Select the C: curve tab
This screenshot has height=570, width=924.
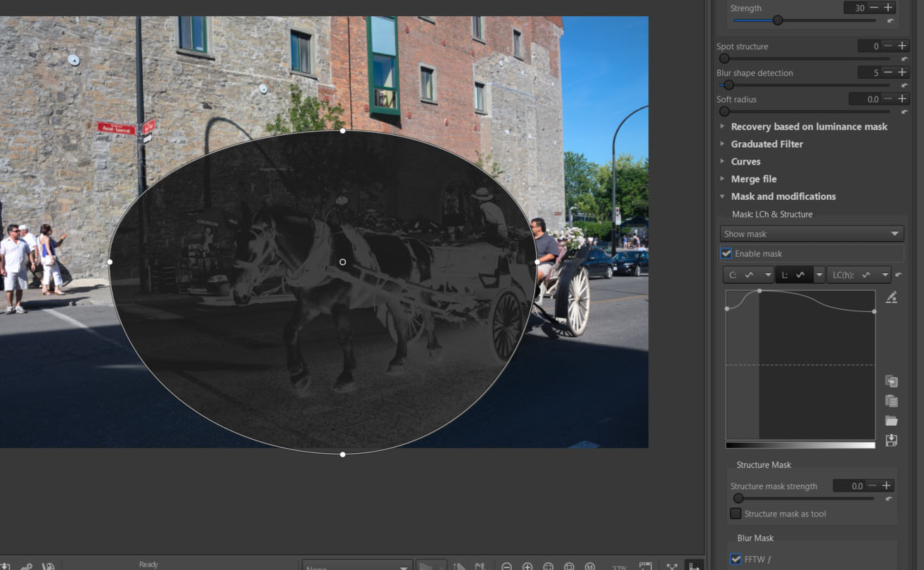tap(741, 275)
